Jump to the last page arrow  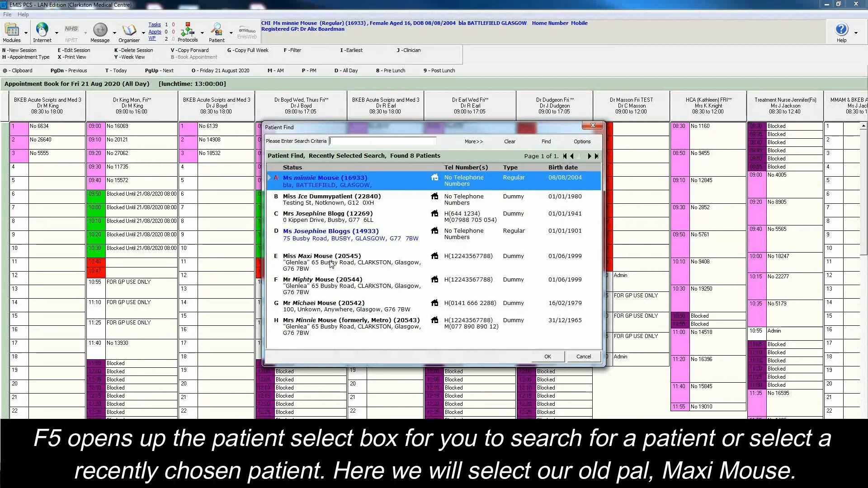click(596, 156)
